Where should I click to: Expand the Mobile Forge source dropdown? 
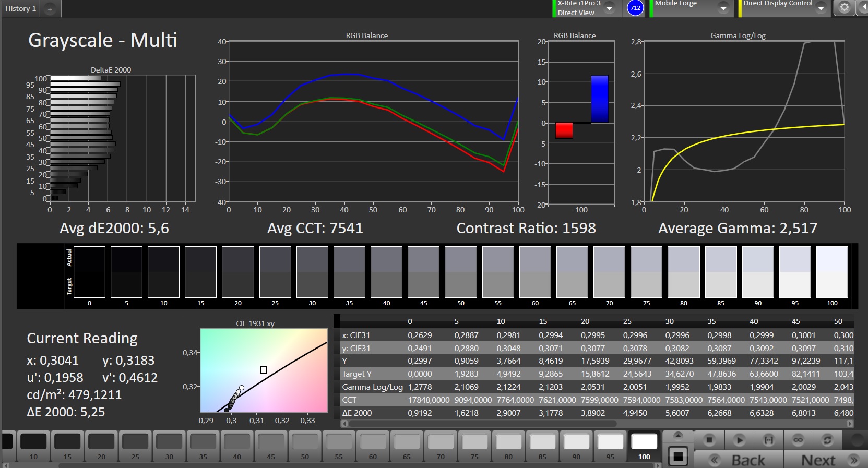[x=723, y=8]
